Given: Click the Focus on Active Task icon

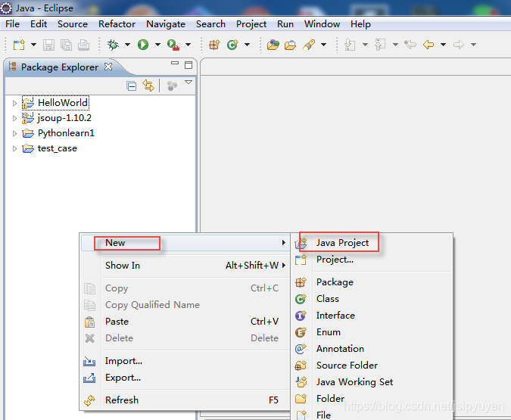Looking at the screenshot, I should pyautogui.click(x=172, y=86).
